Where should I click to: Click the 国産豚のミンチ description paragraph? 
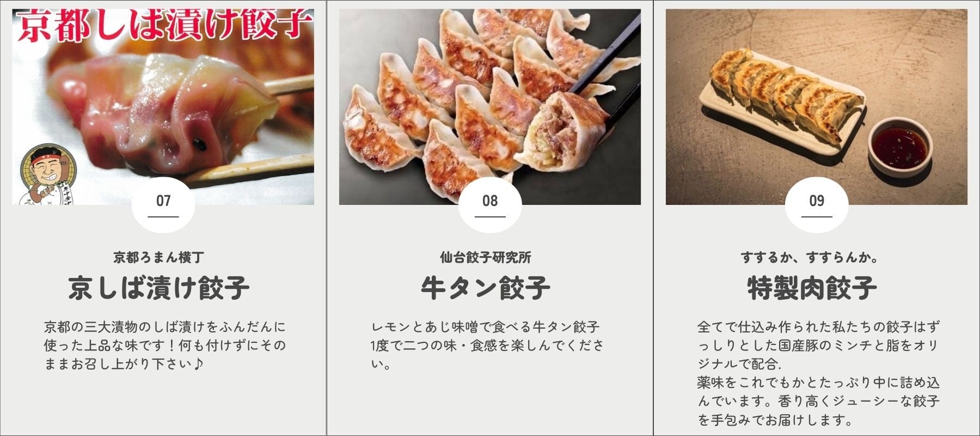(818, 373)
